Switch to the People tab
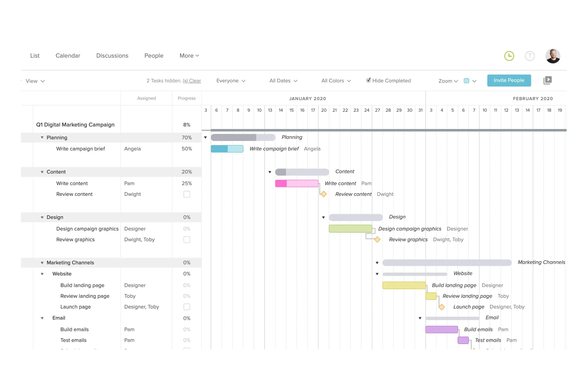Image resolution: width=588 pixels, height=392 pixels. point(154,55)
